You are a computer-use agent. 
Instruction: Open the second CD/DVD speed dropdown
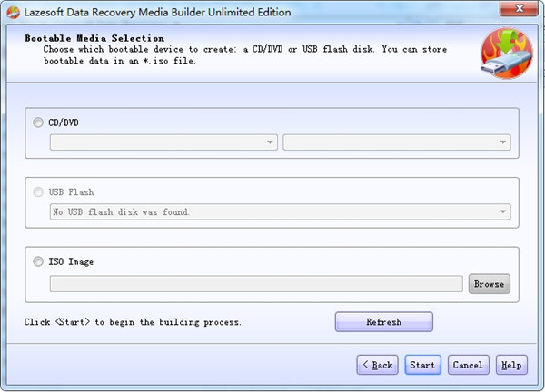pos(396,142)
